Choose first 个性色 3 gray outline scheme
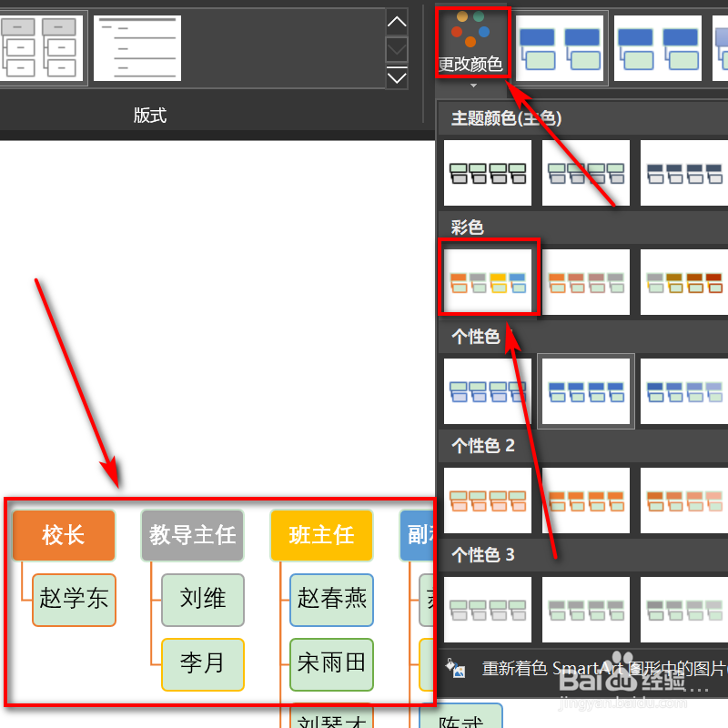Viewport: 728px width, 728px height. [x=488, y=609]
